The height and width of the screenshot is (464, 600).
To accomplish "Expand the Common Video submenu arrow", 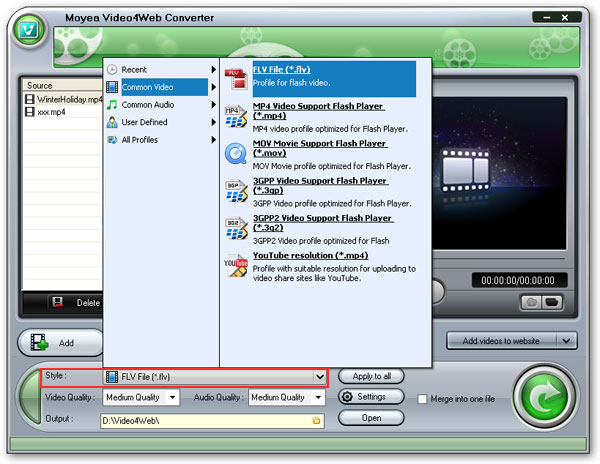I will (213, 87).
